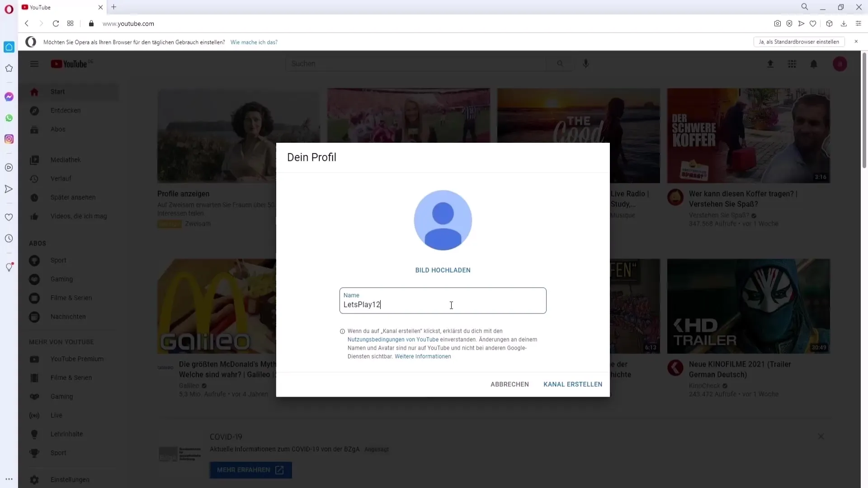Click YouTube voice search microphone
The height and width of the screenshot is (488, 868).
pos(586,64)
